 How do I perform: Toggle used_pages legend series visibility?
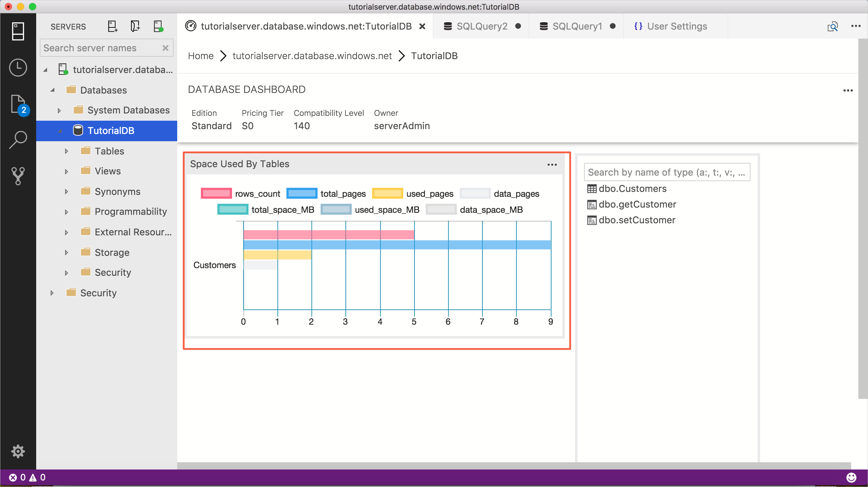click(x=388, y=194)
